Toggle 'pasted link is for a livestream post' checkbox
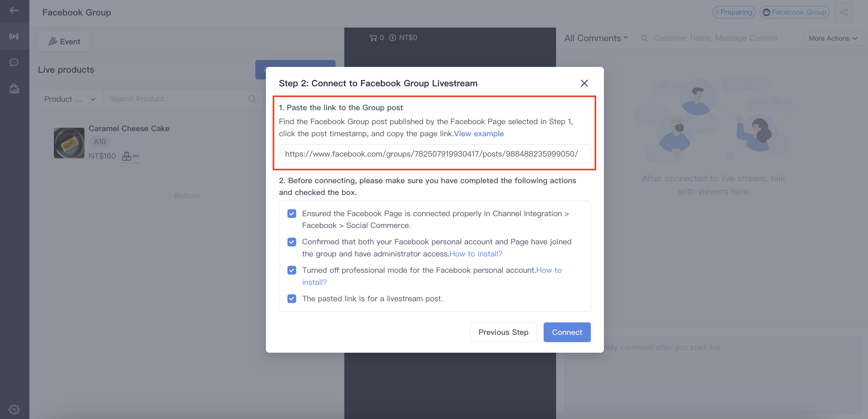Viewport: 868px width, 419px height. pos(291,299)
